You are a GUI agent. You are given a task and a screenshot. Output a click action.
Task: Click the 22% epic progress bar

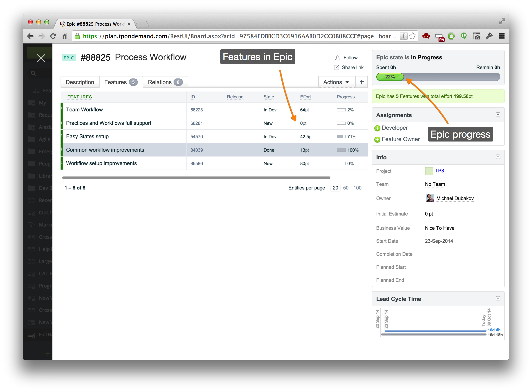[390, 77]
